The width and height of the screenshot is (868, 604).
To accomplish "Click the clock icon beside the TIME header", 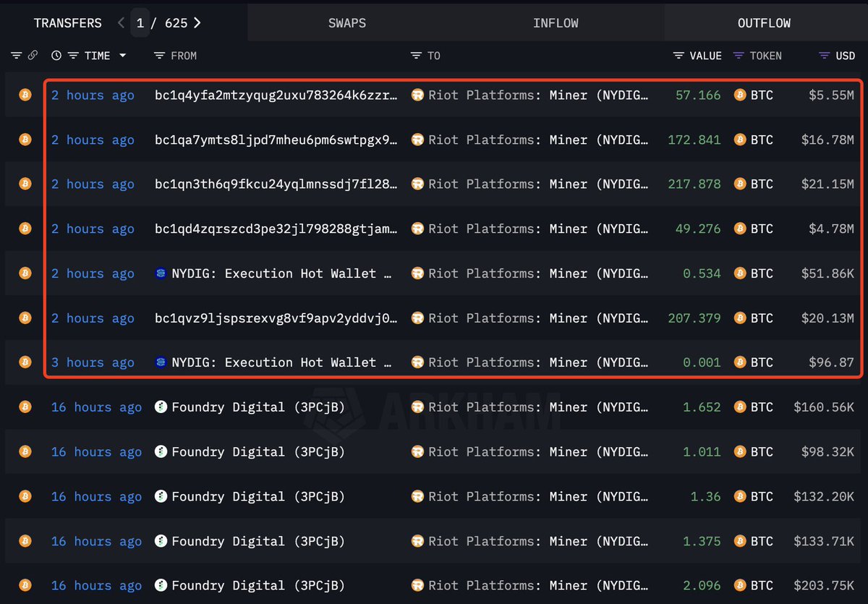I will (x=56, y=56).
